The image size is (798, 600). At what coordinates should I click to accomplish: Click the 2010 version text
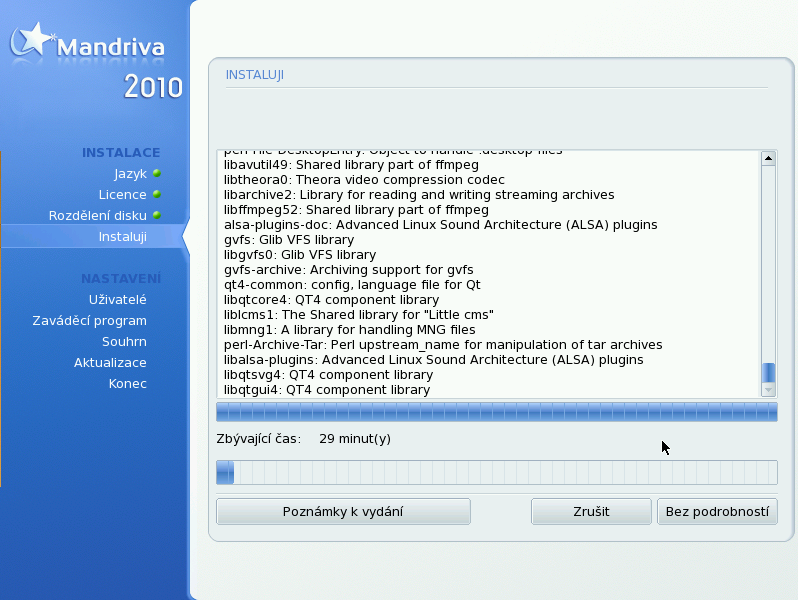[153, 87]
